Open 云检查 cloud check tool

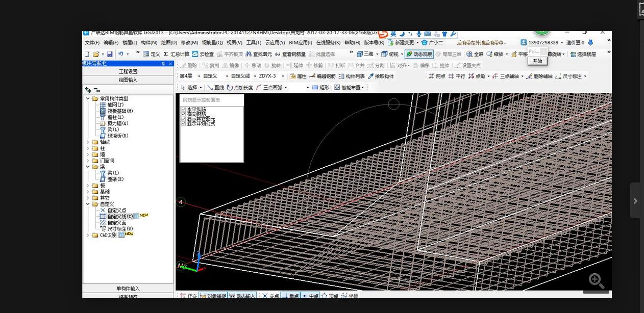[203, 54]
